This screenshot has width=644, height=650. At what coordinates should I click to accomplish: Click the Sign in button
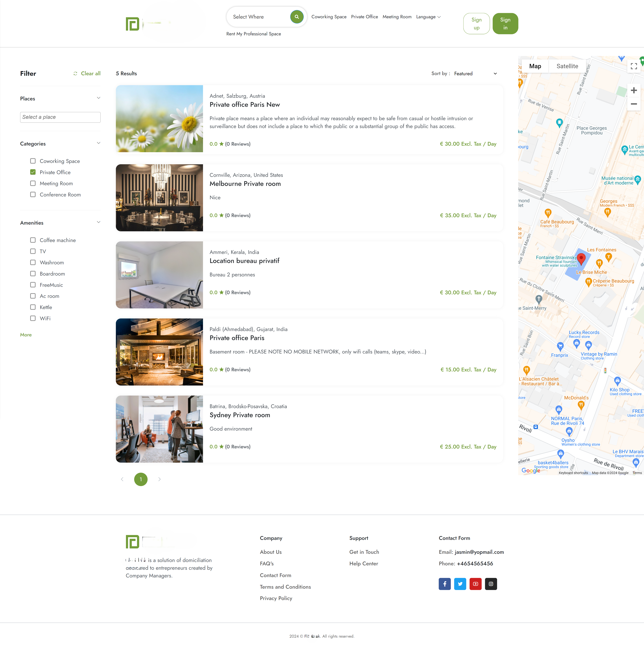(505, 24)
